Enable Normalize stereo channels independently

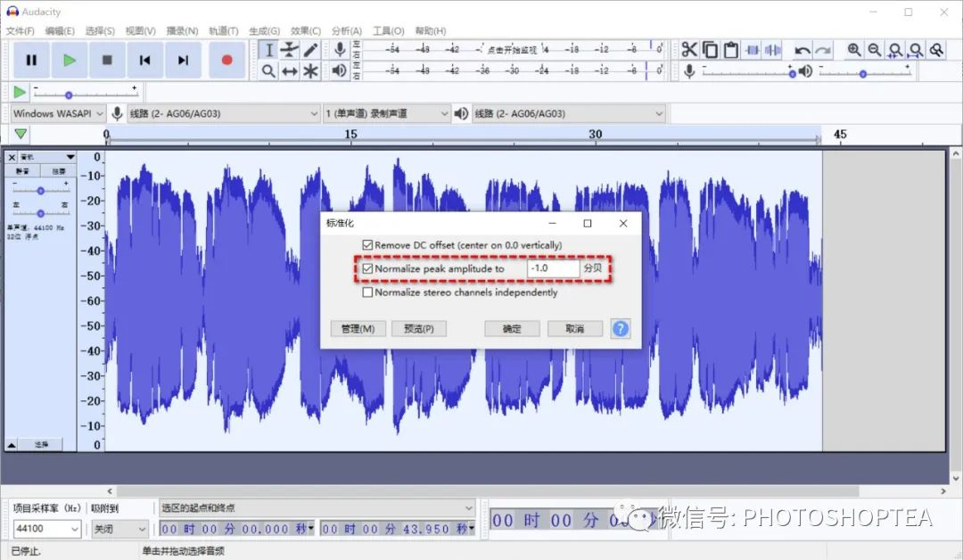pyautogui.click(x=368, y=292)
